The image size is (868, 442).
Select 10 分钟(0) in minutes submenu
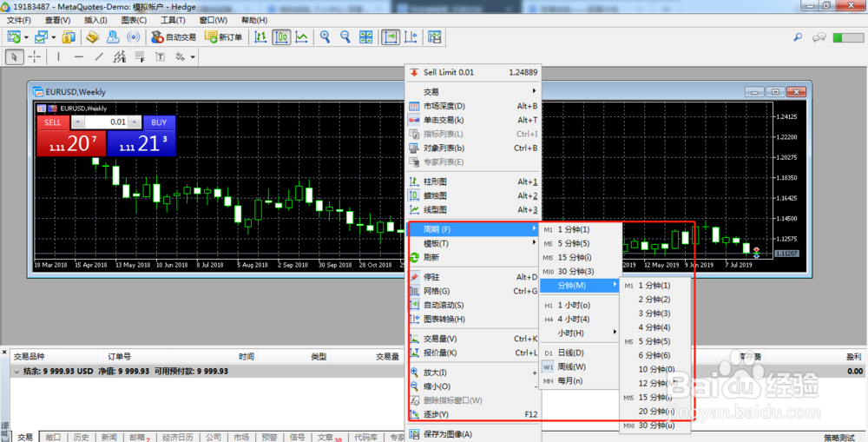[655, 369]
